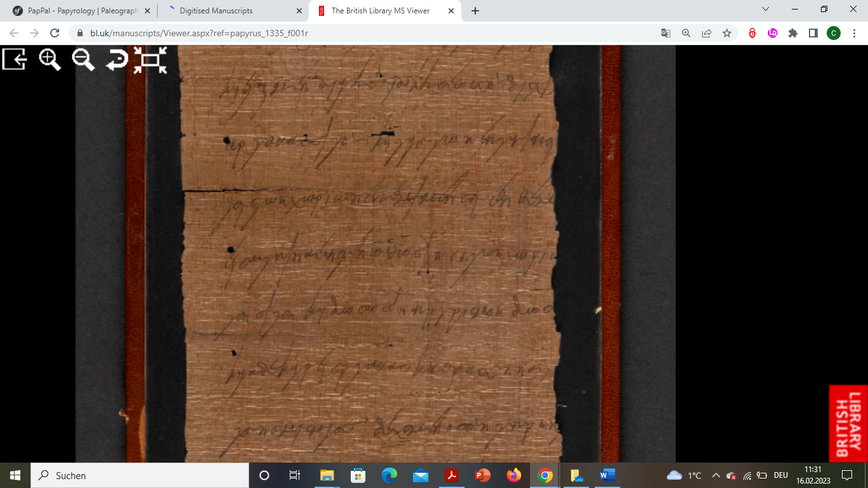Viewport: 868px width, 488px height.
Task: Open a new browser tab
Action: (475, 11)
